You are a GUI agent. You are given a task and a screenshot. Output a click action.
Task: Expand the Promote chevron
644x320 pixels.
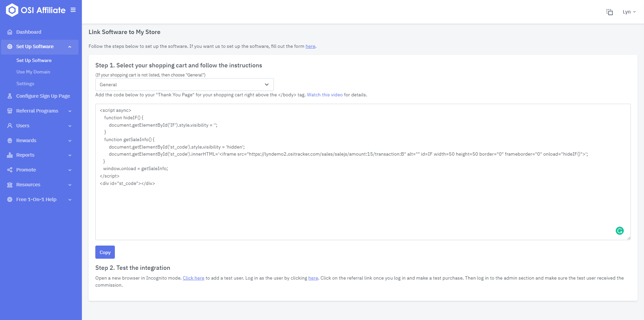[x=70, y=170]
